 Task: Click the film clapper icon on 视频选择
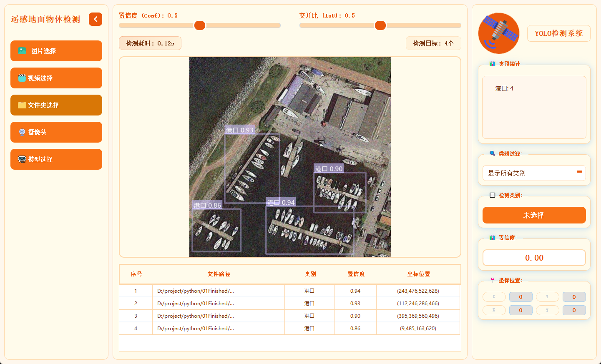[21, 78]
